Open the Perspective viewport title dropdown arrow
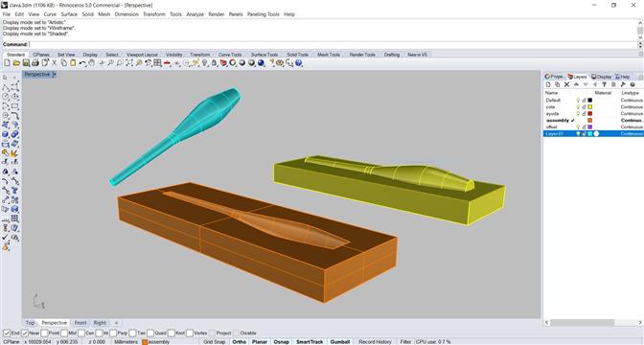 (x=55, y=75)
